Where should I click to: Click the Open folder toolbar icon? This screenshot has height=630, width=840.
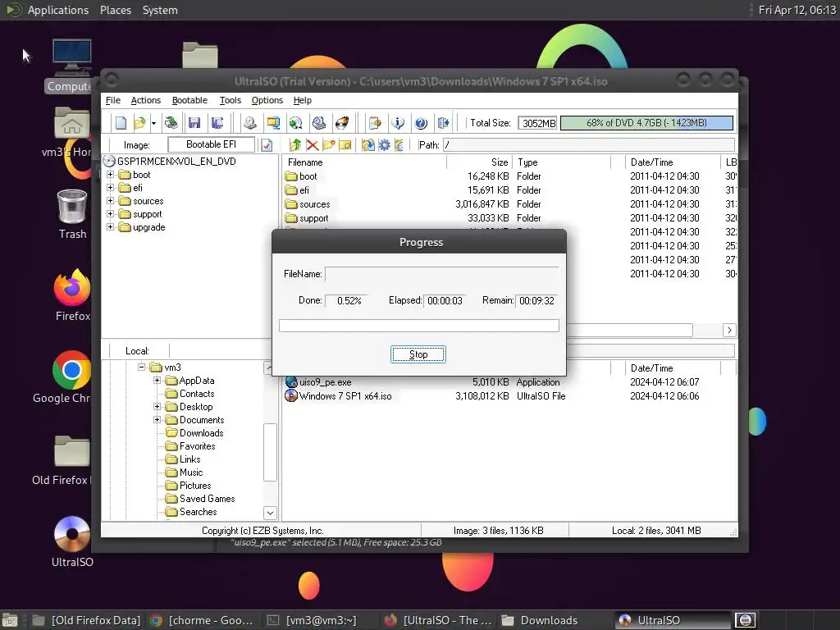139,123
